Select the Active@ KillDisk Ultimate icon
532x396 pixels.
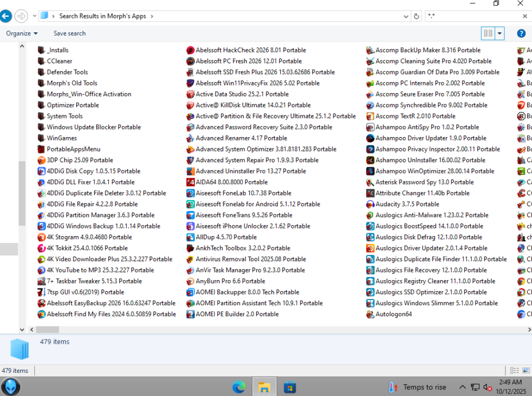pyautogui.click(x=190, y=105)
